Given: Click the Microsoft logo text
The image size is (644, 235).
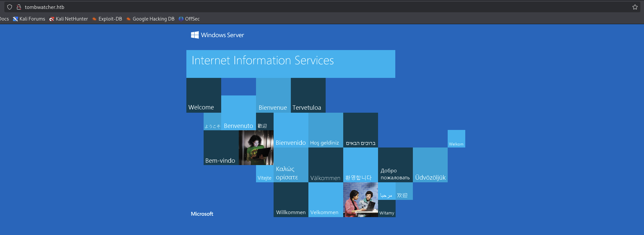Looking at the screenshot, I should tap(202, 214).
